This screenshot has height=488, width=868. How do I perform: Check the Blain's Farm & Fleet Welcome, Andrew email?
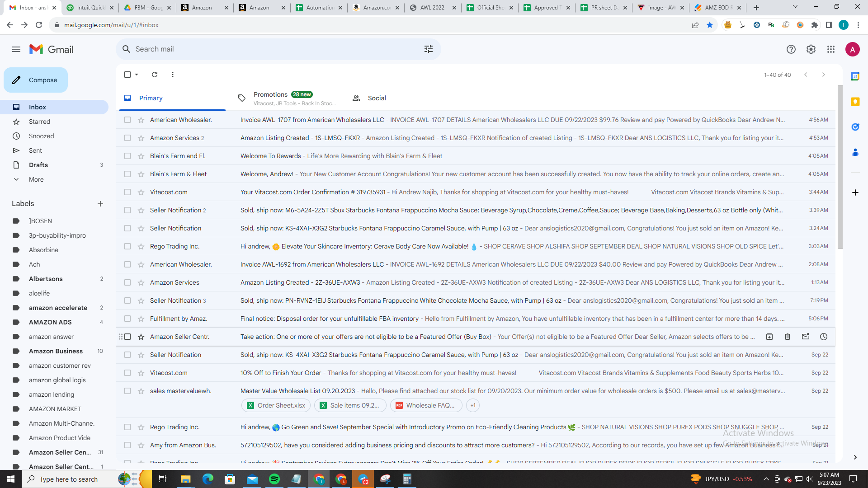[x=127, y=174]
